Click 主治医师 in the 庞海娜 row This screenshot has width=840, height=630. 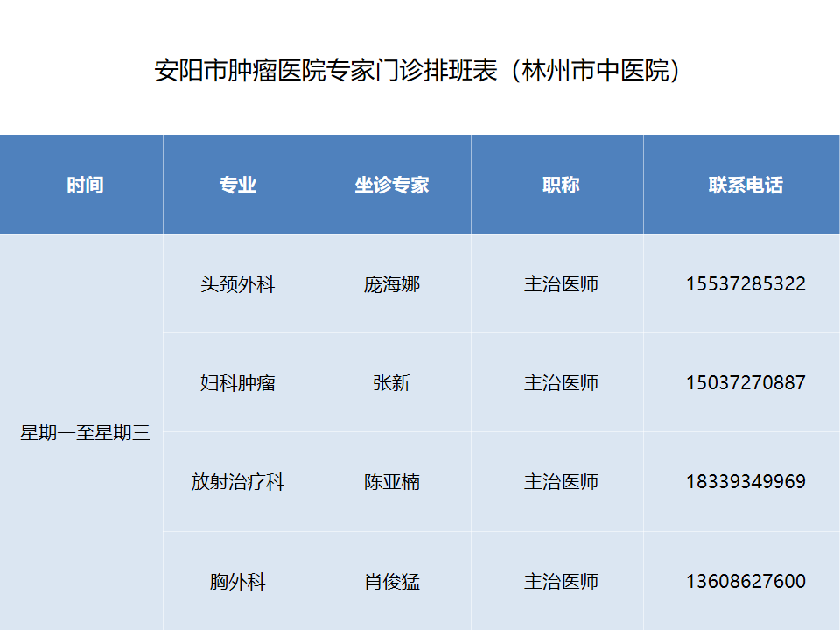pyautogui.click(x=561, y=283)
